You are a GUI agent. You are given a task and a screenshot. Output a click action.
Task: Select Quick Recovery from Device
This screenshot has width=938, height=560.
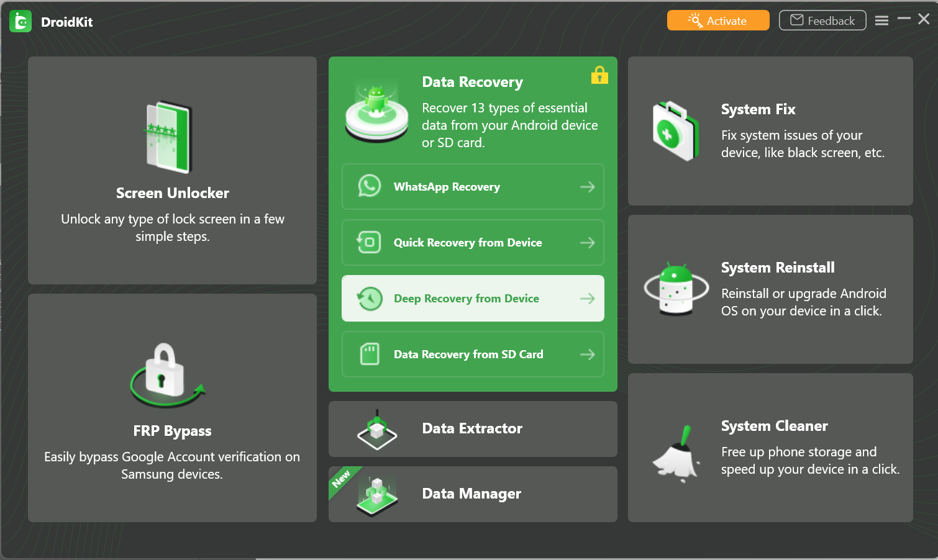coord(473,243)
